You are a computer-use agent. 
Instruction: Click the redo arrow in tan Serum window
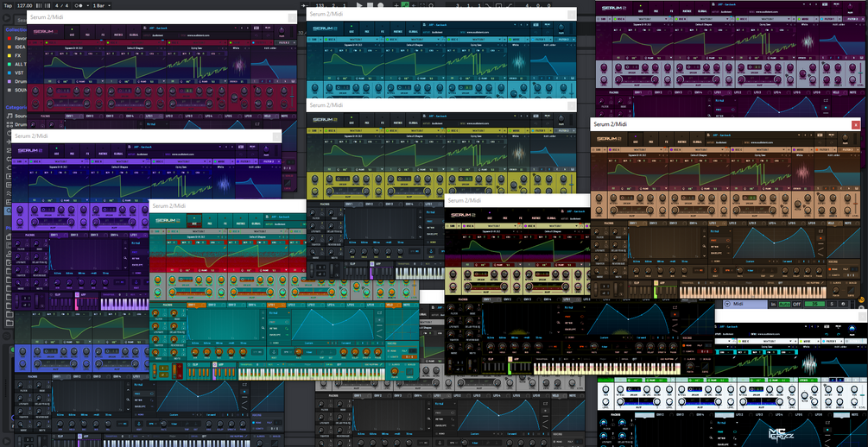click(832, 142)
